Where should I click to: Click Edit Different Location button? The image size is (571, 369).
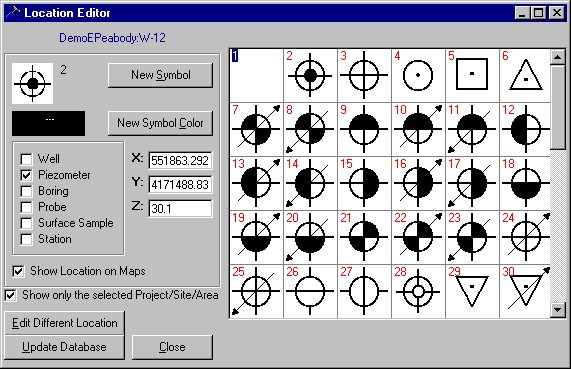pos(64,323)
